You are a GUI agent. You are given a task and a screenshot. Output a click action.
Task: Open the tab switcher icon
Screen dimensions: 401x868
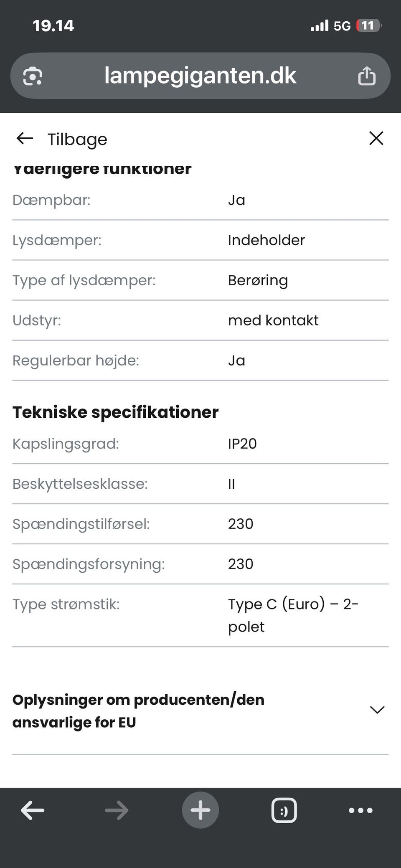284,810
